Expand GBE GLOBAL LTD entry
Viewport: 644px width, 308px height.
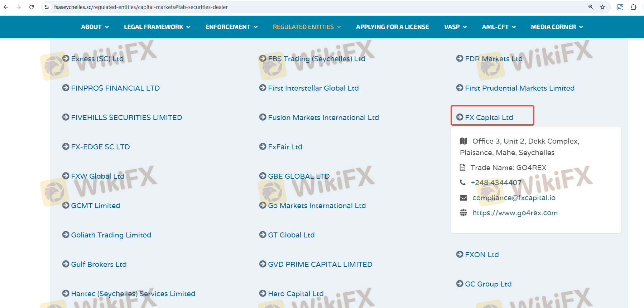294,176
